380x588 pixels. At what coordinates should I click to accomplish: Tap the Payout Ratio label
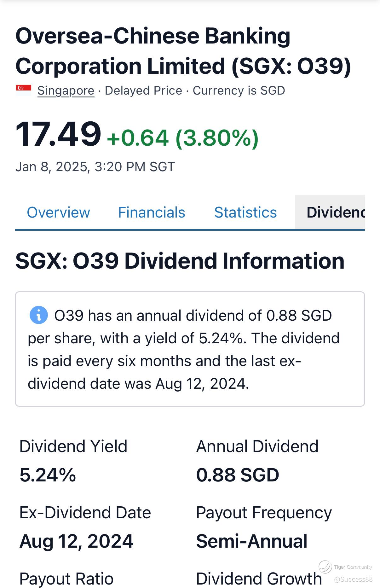[x=66, y=579]
